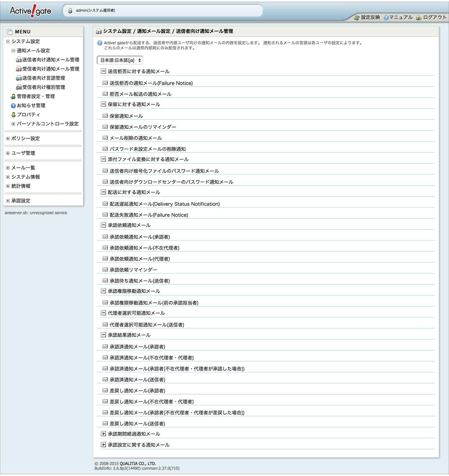The image size is (449, 476).
Task: Click the 受信者向け種別管理 sidebar icon
Action: pos(19,87)
